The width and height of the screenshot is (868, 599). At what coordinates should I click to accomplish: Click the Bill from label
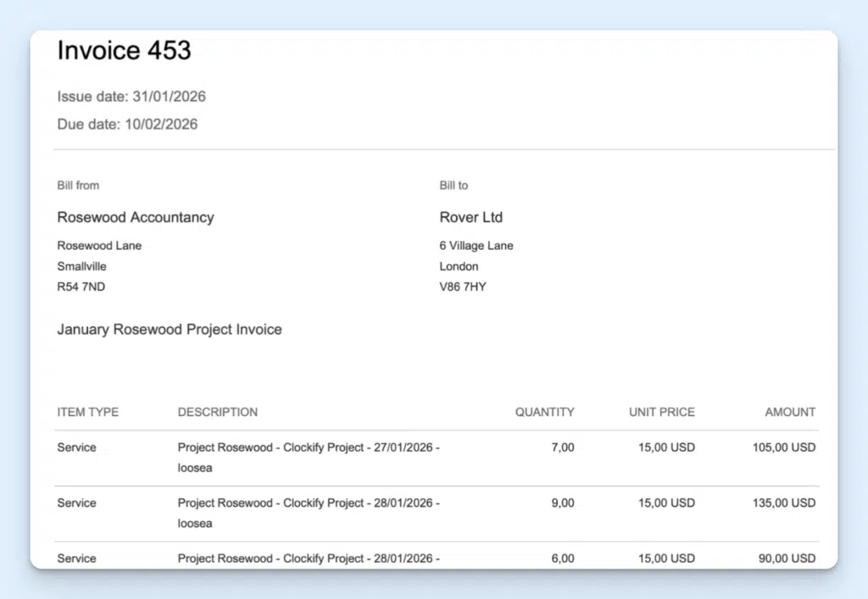point(77,186)
